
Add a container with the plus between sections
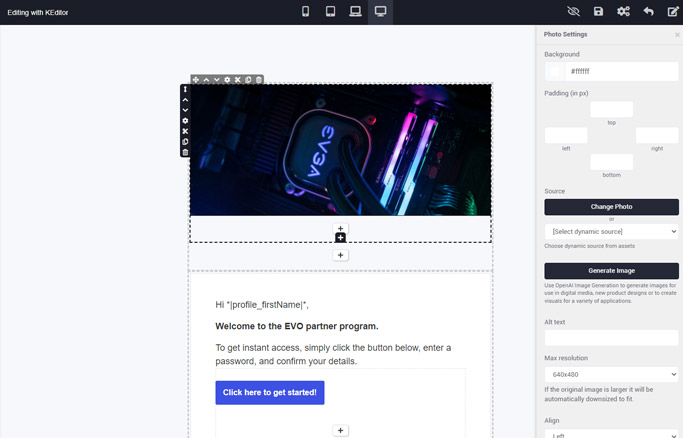pos(340,255)
